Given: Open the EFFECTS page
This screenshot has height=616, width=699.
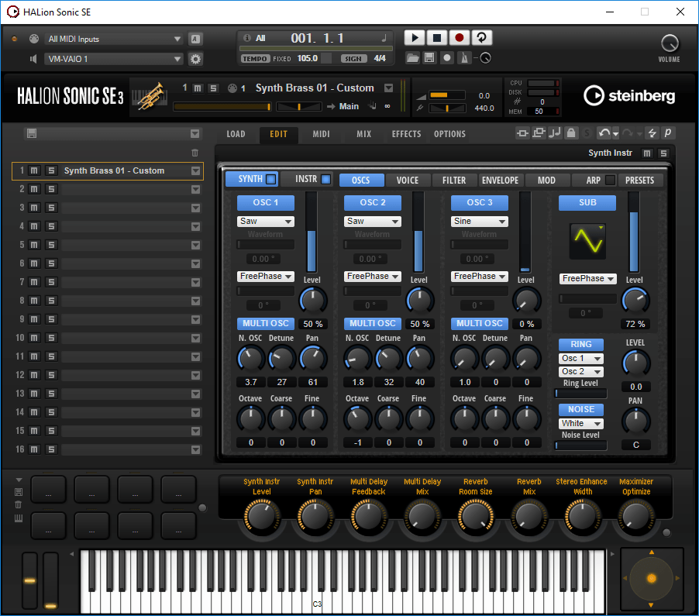Looking at the screenshot, I should click(x=406, y=133).
